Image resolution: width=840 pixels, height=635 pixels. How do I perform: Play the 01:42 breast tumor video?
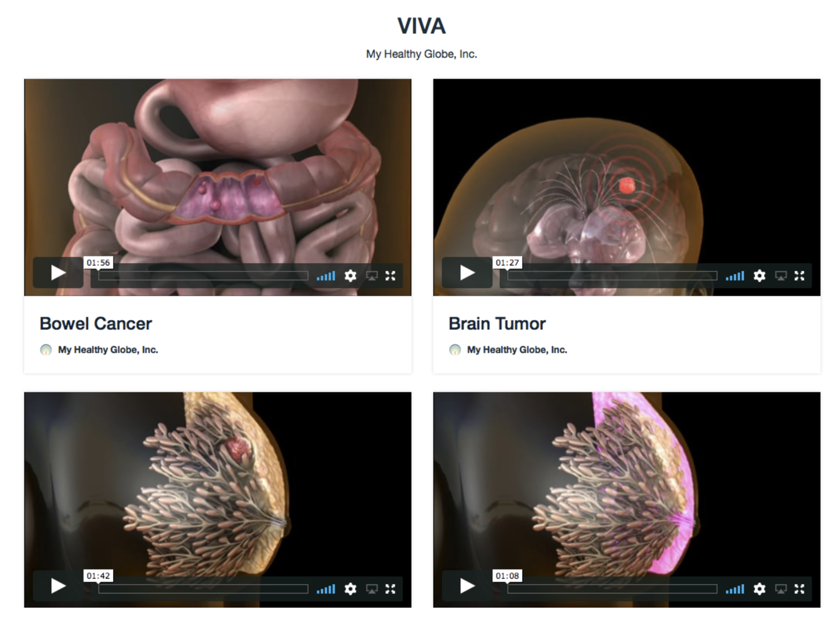(58, 586)
